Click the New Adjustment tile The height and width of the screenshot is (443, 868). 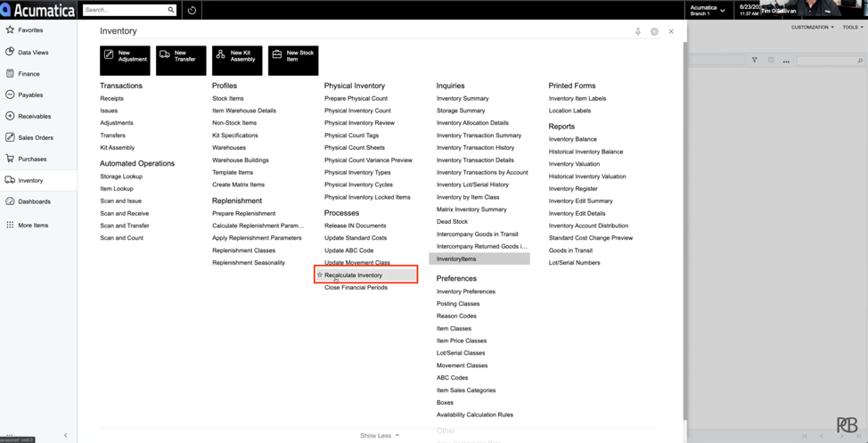click(x=125, y=61)
